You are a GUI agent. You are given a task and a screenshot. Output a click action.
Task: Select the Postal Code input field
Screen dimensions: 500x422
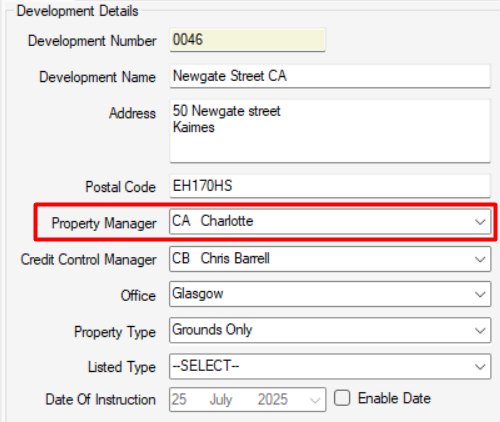pos(330,186)
